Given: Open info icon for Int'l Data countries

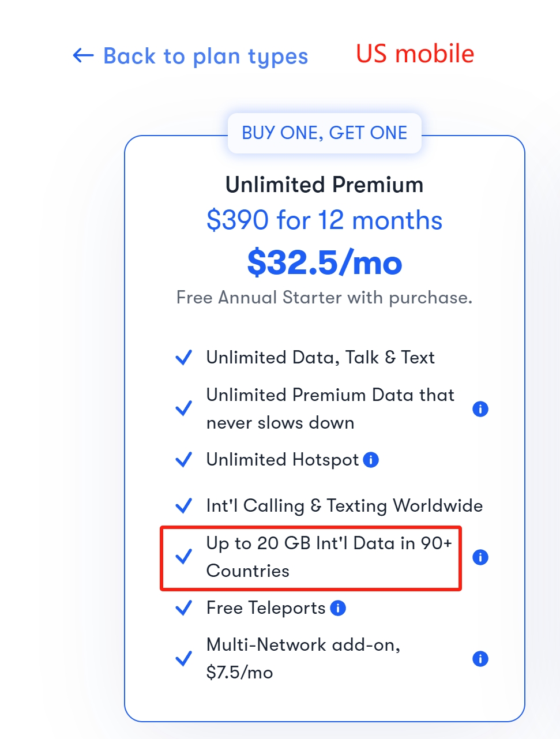Looking at the screenshot, I should [x=480, y=557].
